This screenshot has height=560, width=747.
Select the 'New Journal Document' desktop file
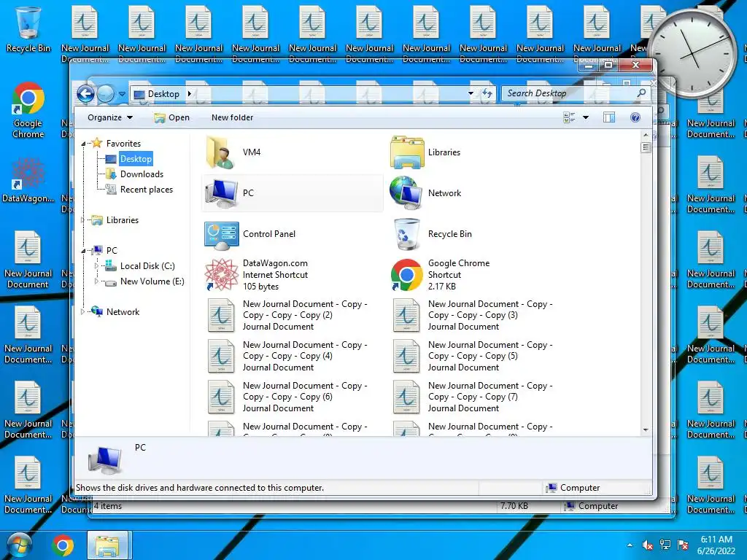pos(28,260)
